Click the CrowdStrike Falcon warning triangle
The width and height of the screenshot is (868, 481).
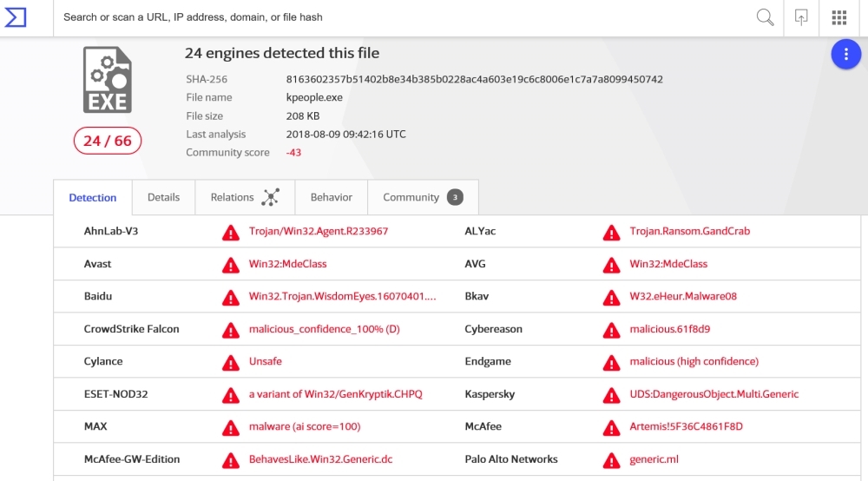tap(231, 331)
